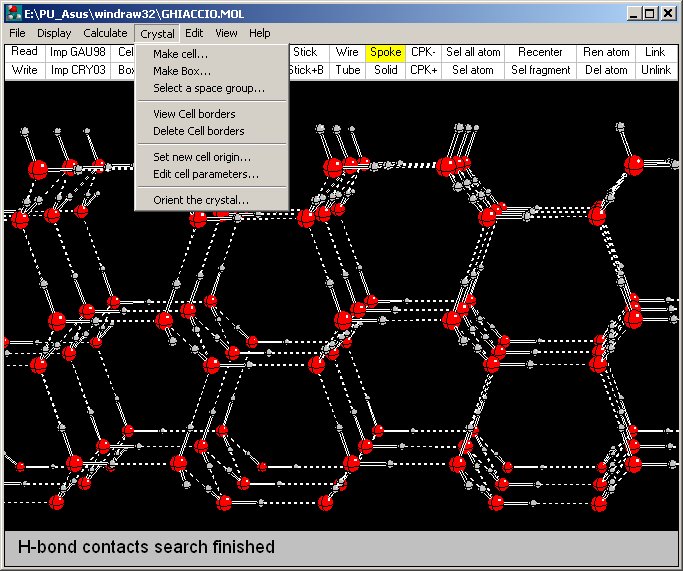This screenshot has width=683, height=571.
Task: Click Del atom button
Action: pyautogui.click(x=606, y=70)
